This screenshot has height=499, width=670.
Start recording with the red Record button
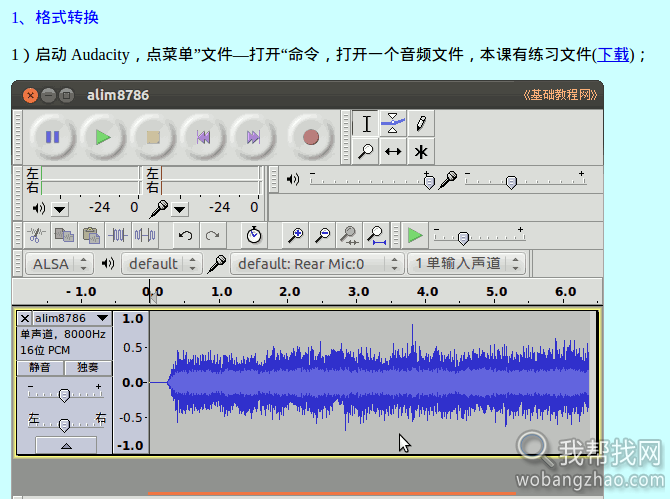[x=311, y=138]
